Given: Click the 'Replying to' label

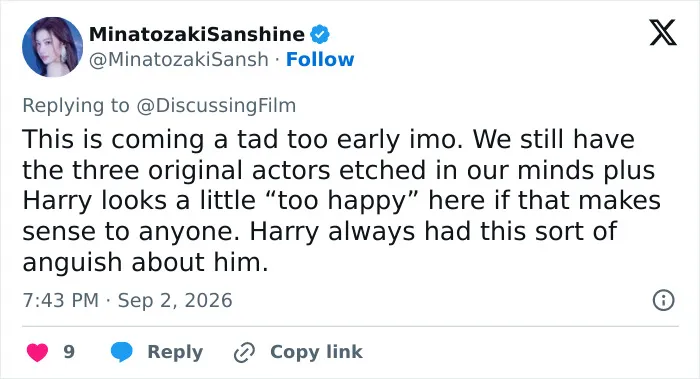Looking at the screenshot, I should pos(76,106).
